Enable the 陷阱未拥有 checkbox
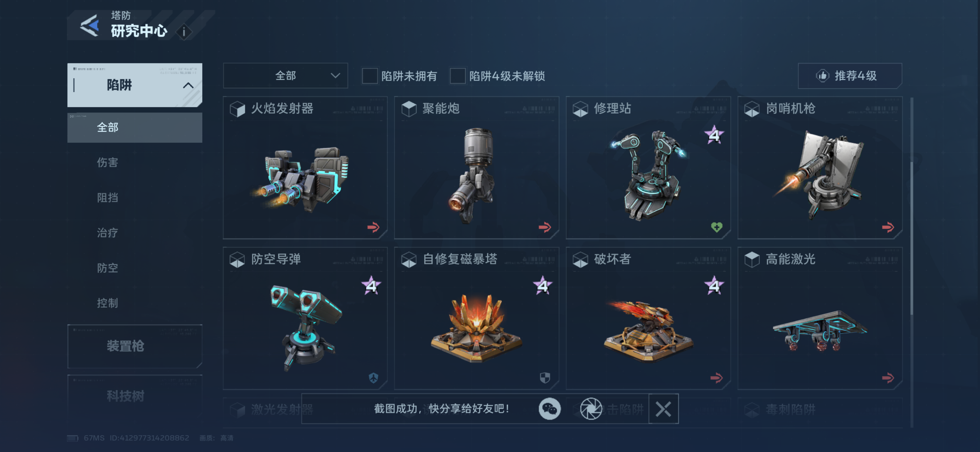The image size is (980, 452). point(369,76)
